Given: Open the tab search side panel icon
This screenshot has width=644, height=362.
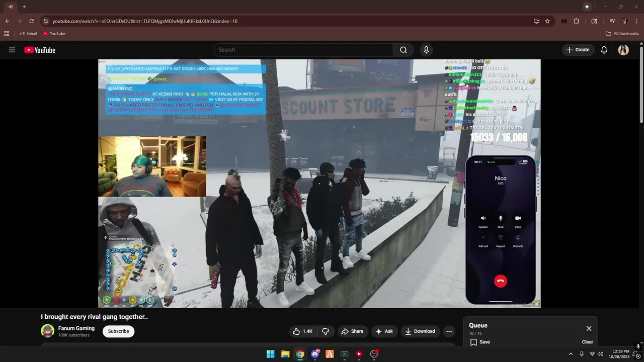Looking at the screenshot, I should tap(594, 21).
